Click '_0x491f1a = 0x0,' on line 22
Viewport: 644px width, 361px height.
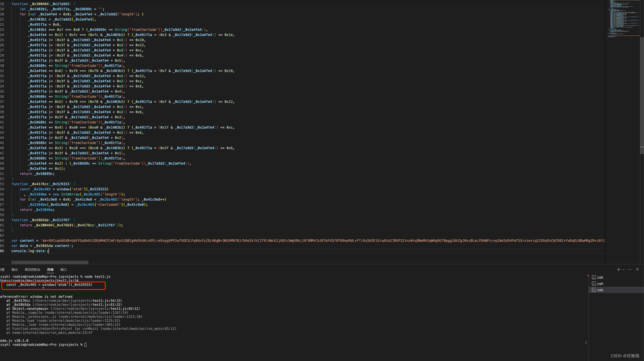tap(44, 25)
